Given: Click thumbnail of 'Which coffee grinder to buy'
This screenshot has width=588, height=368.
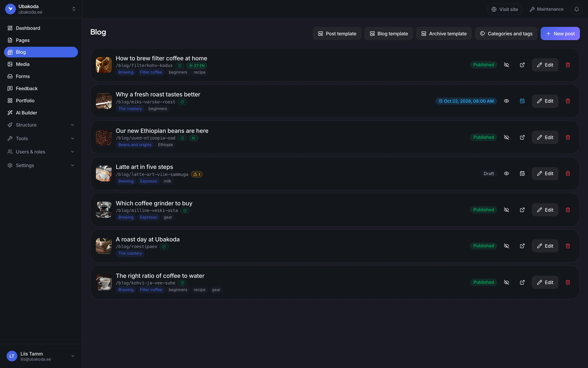Looking at the screenshot, I should (104, 210).
